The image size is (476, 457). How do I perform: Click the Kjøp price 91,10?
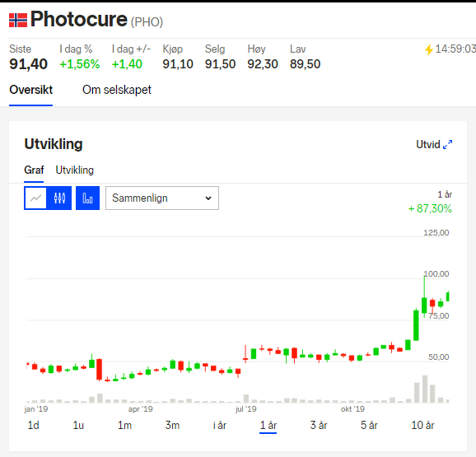click(178, 64)
